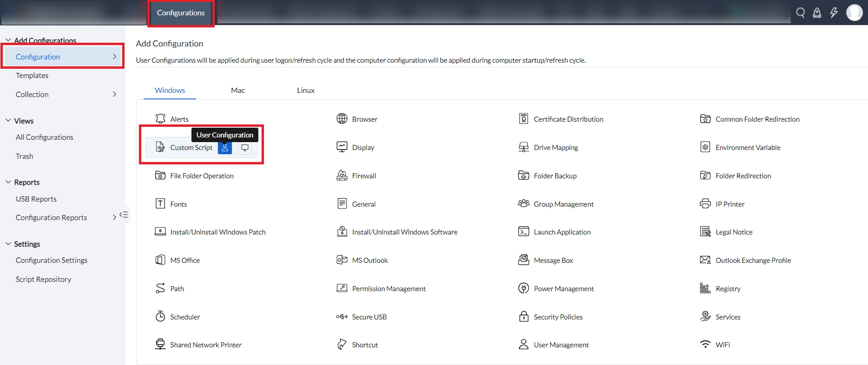This screenshot has height=365, width=868.
Task: Click the Alerts bell icon
Action: pyautogui.click(x=160, y=119)
